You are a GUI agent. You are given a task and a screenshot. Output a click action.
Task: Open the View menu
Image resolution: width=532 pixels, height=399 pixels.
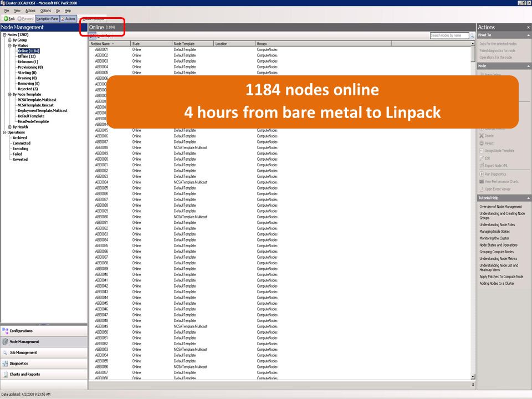pos(17,11)
